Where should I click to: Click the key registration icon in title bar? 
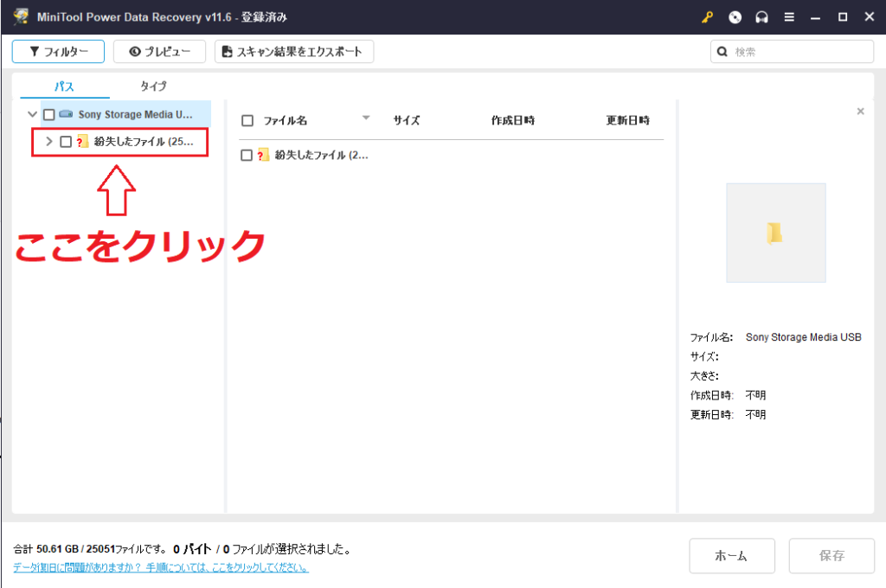(x=707, y=17)
